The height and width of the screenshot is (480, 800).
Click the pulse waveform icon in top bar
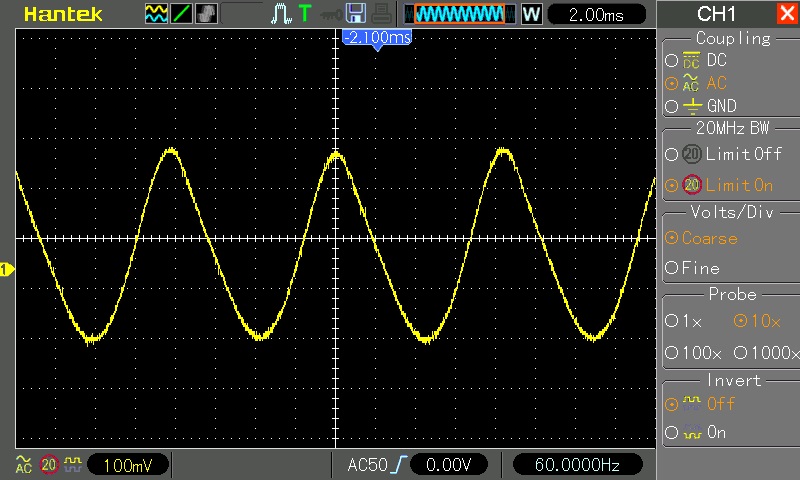coord(280,14)
